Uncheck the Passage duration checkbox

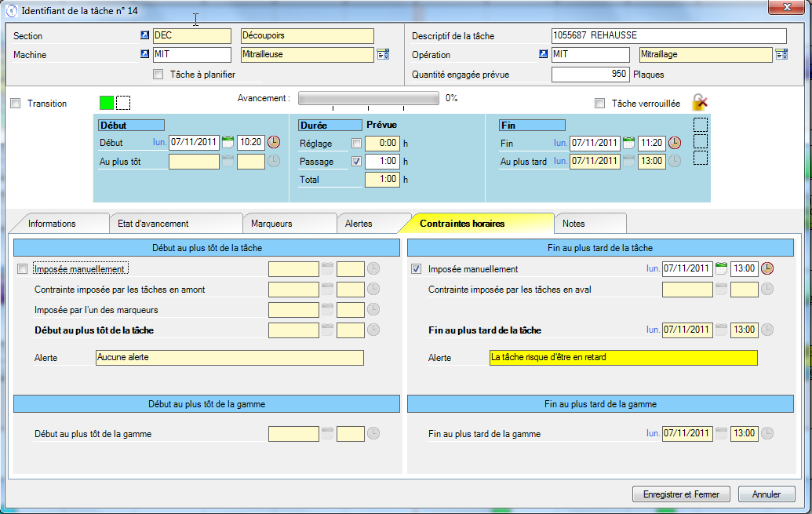pos(356,161)
